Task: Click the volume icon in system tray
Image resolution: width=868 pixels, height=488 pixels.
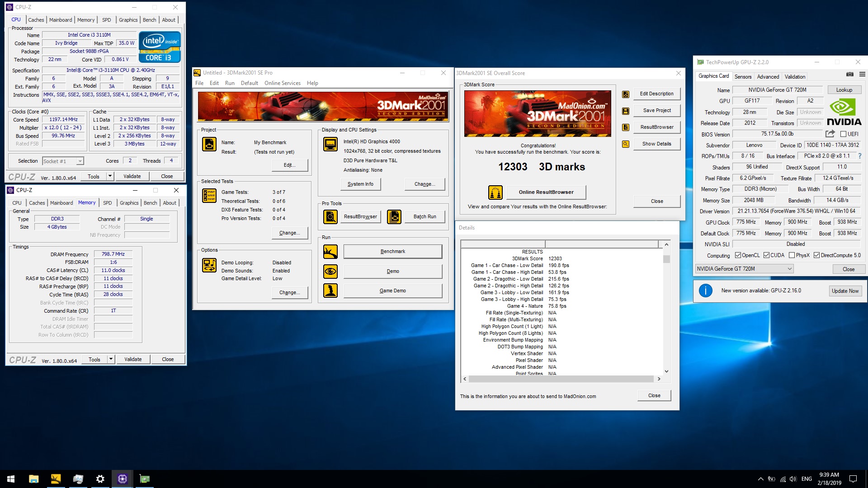Action: tap(793, 479)
